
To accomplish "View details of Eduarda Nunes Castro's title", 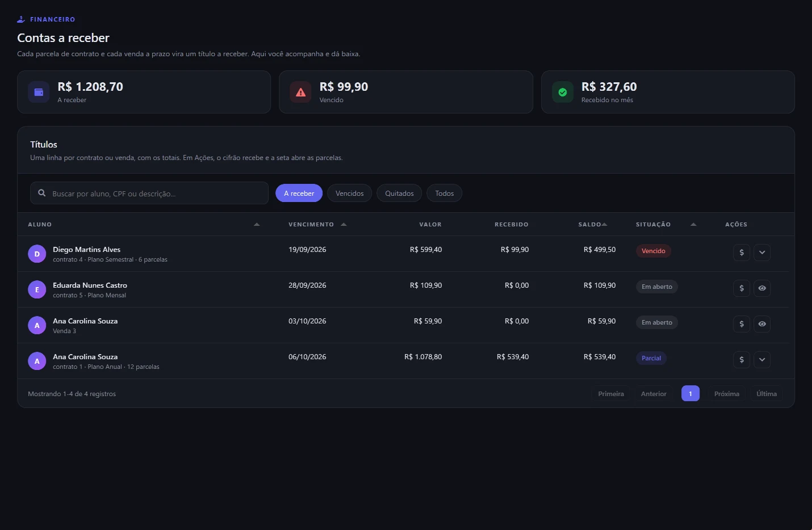I will tap(762, 288).
